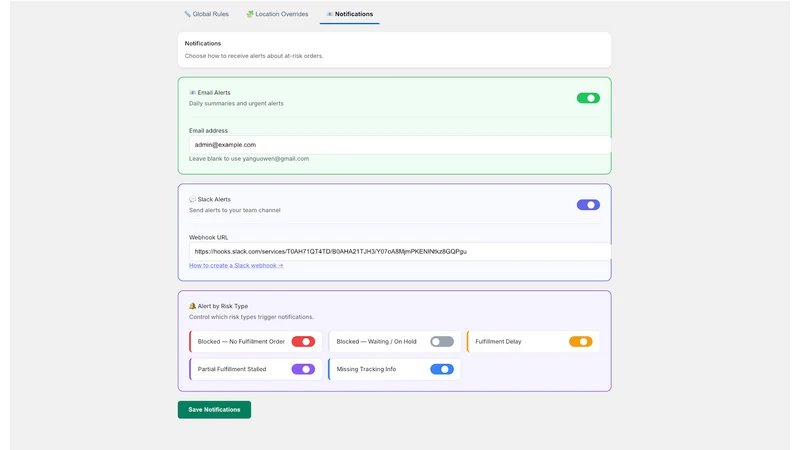The width and height of the screenshot is (800, 450).
Task: Switch to Location Overrides tab
Action: click(277, 14)
